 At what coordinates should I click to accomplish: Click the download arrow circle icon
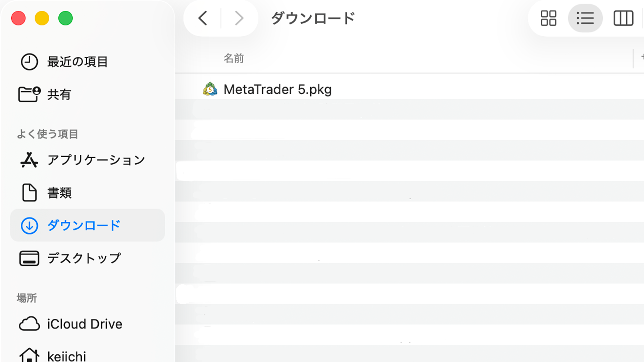pyautogui.click(x=29, y=225)
